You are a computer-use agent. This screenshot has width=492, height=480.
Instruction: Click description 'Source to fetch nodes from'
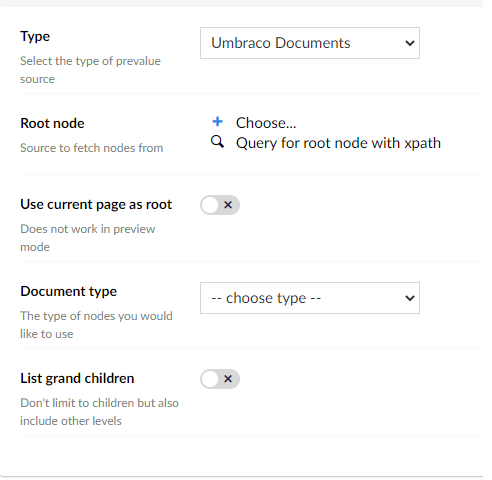tap(92, 148)
